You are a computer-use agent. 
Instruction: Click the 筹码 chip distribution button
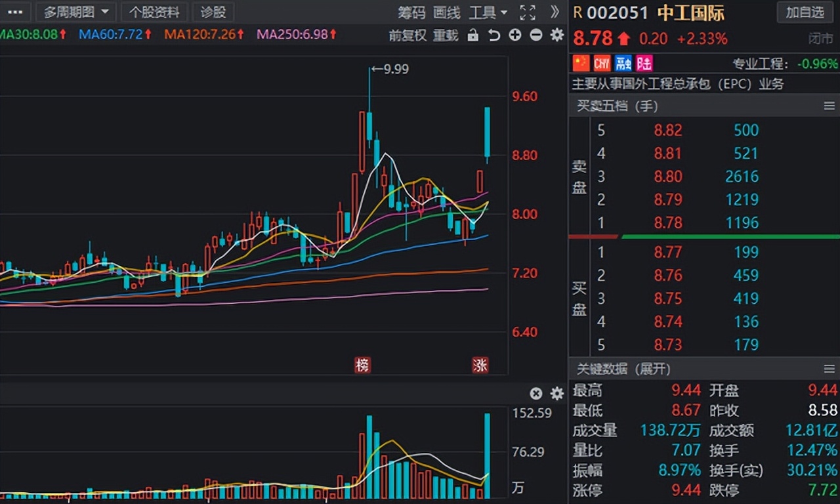[411, 12]
